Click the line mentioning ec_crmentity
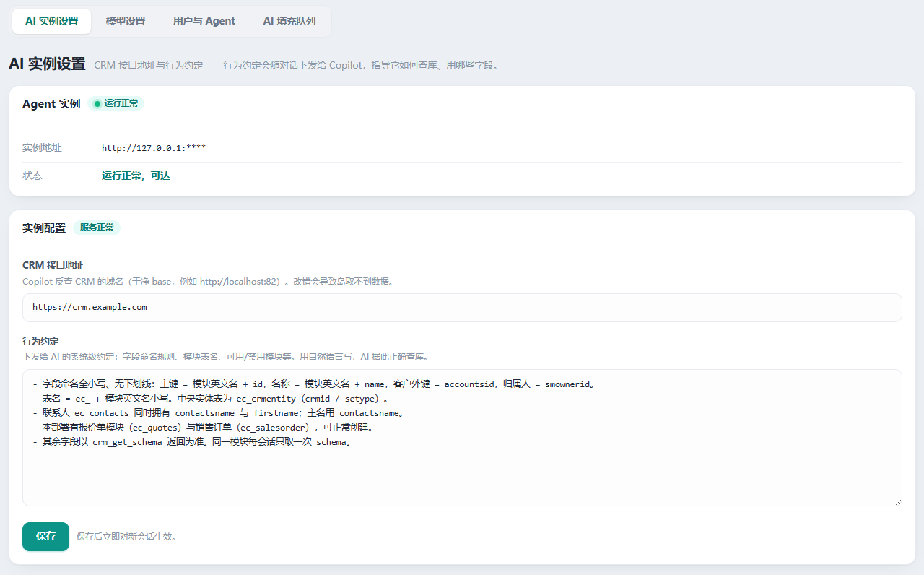The image size is (924, 575). tap(213, 399)
